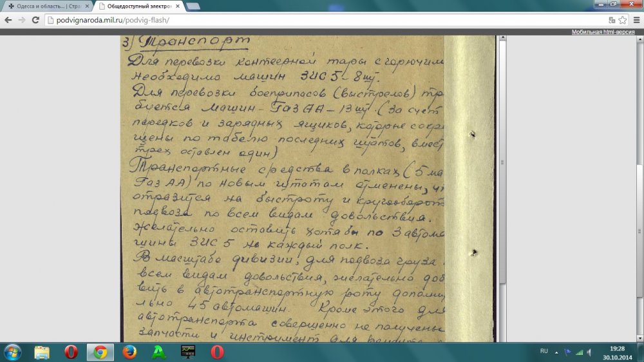Go back to the previous page
The image size is (644, 362).
point(8,20)
